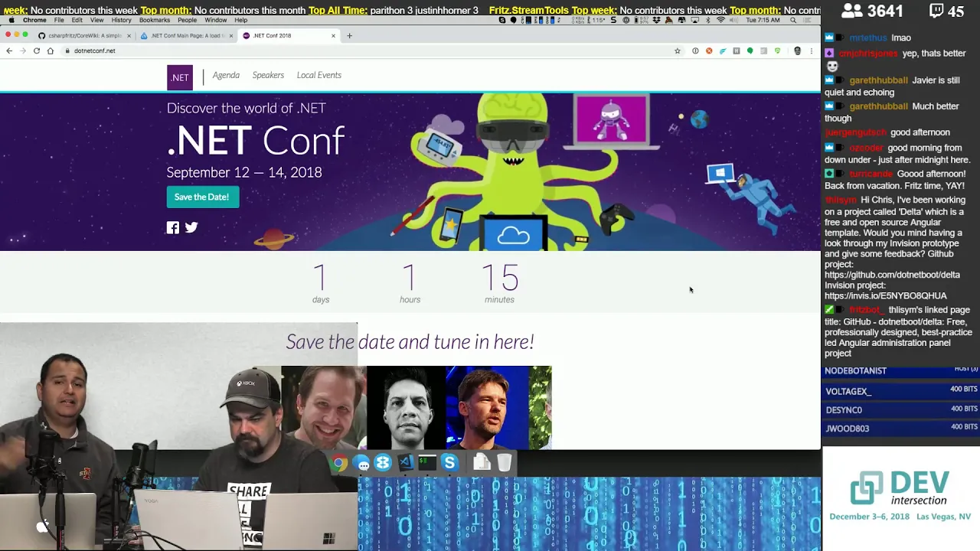
Task: Open the Bookmarks menu
Action: tap(155, 20)
